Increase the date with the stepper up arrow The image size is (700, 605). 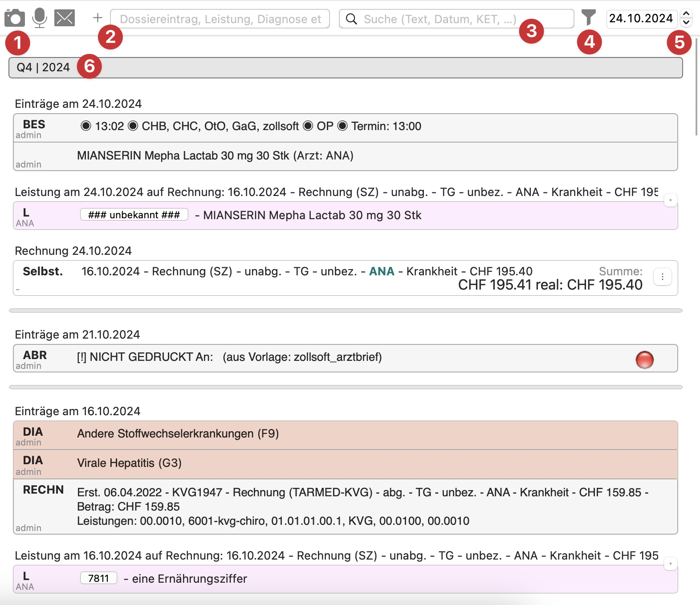point(686,14)
